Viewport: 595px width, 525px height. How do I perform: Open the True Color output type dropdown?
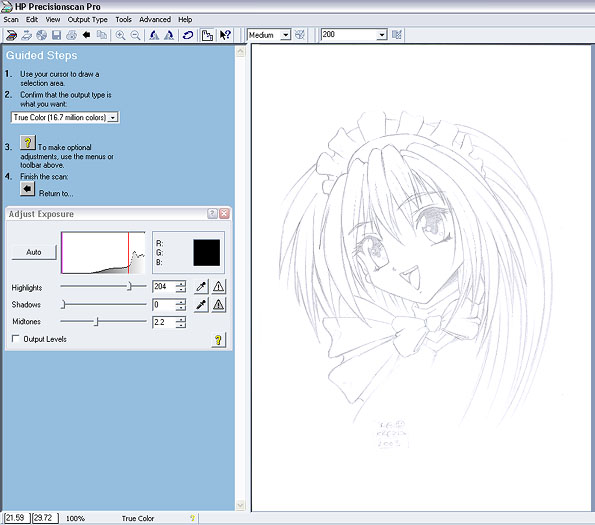click(x=112, y=118)
